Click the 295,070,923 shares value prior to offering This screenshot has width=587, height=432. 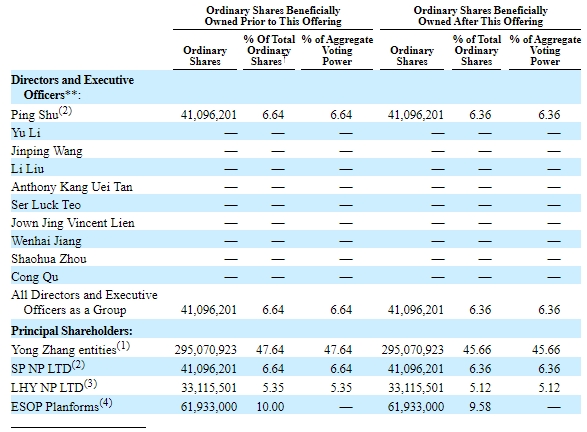point(206,350)
